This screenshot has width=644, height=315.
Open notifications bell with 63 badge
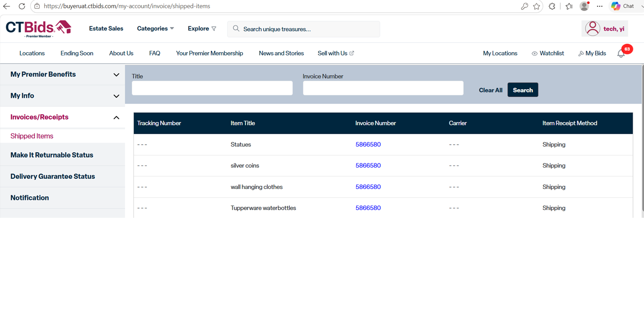tap(621, 53)
